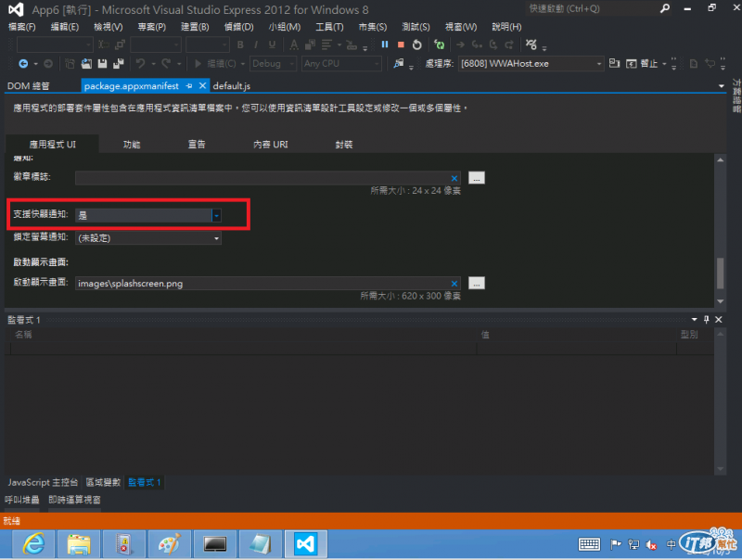Click the Underline formatting icon
742x560 pixels.
[272, 45]
